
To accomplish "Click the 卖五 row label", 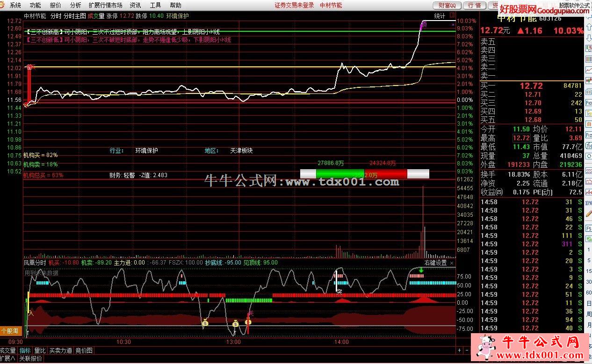I will (x=488, y=42).
